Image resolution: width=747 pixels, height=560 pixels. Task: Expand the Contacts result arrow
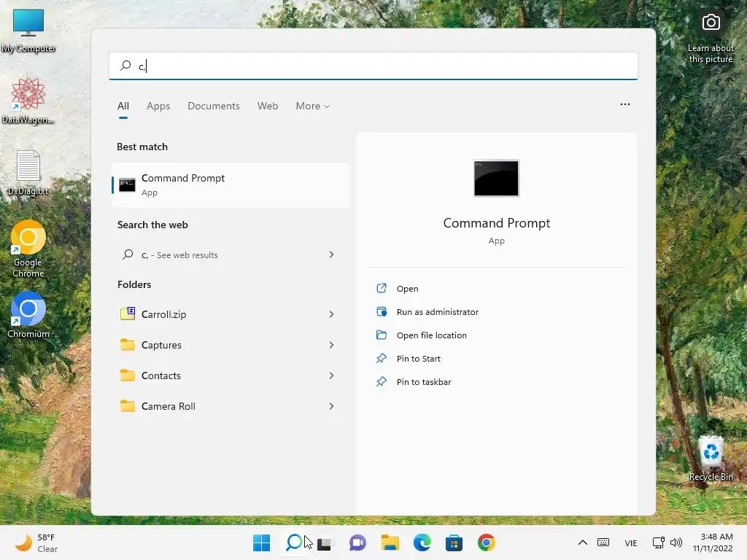coord(332,376)
